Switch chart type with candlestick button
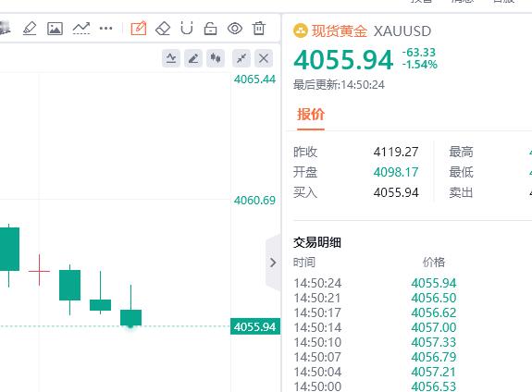The height and width of the screenshot is (392, 532). click(216, 58)
